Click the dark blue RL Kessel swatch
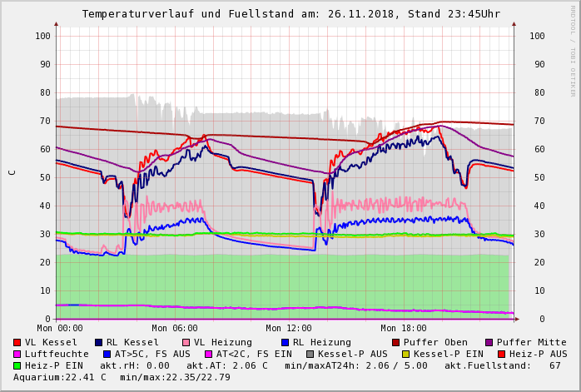The width and height of the screenshot is (581, 392). 98,342
